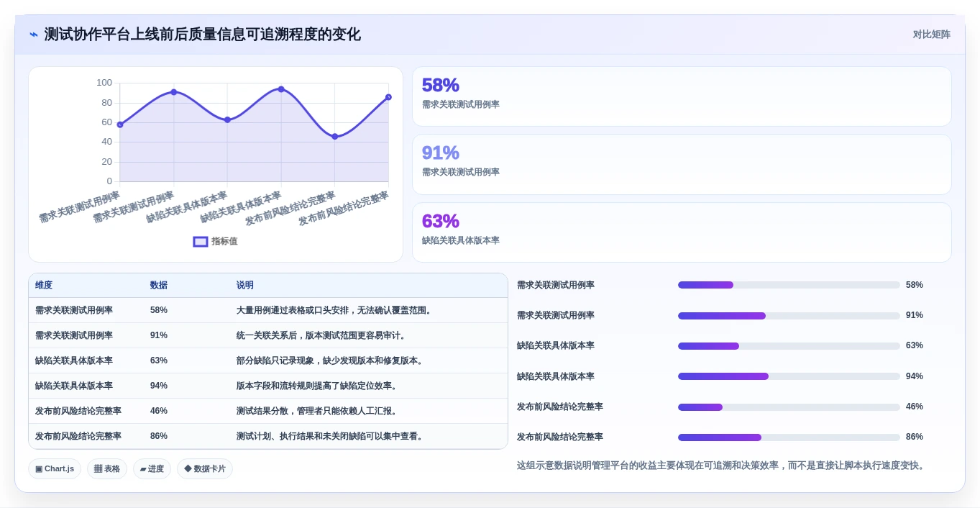Select table cell 统一关联关系后，版本测试范围更容易审计。
980x508 pixels.
click(321, 335)
